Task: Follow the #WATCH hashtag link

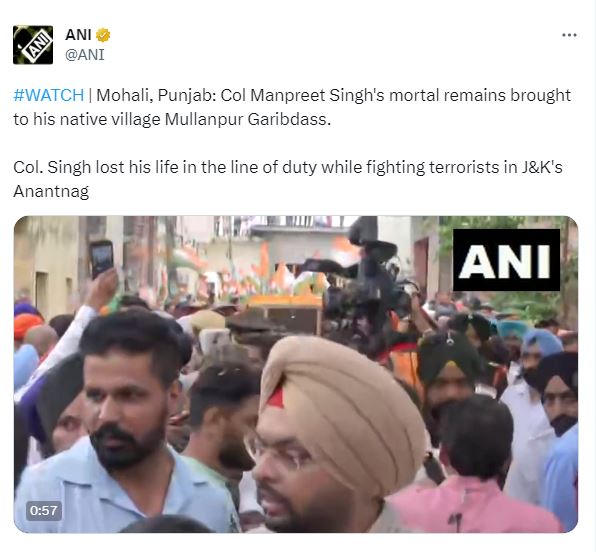Action: 49,95
